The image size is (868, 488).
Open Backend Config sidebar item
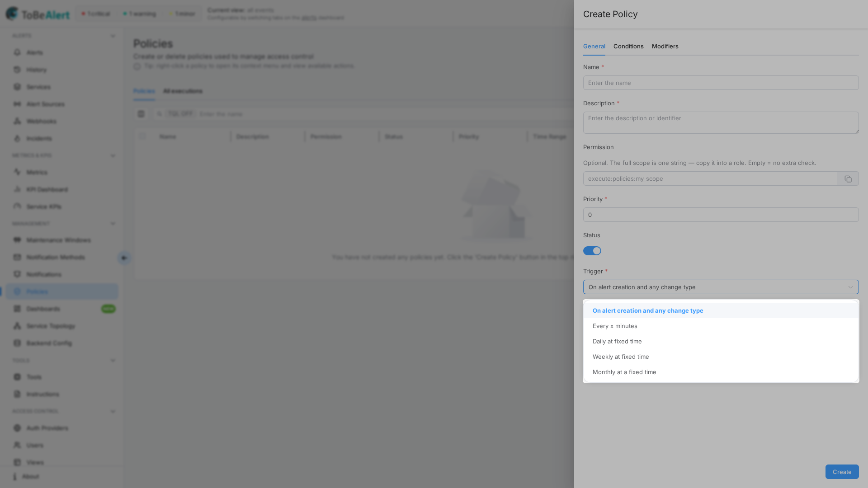tap(62, 343)
